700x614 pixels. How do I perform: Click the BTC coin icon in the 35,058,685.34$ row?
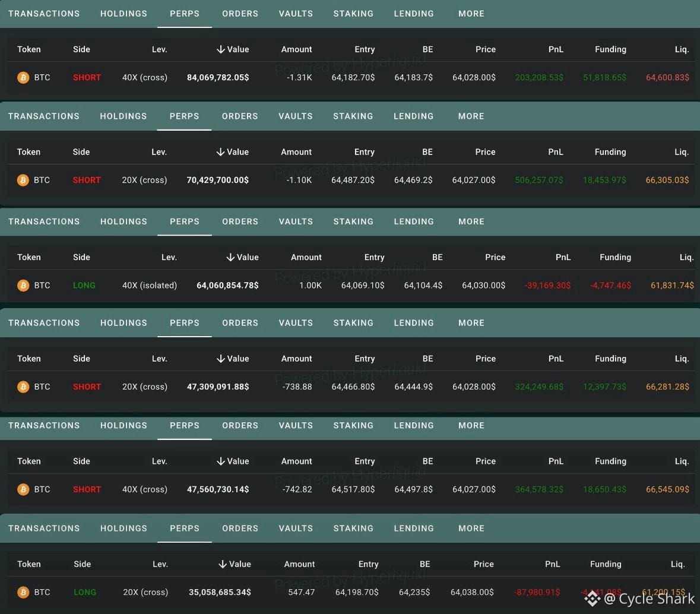(x=23, y=592)
